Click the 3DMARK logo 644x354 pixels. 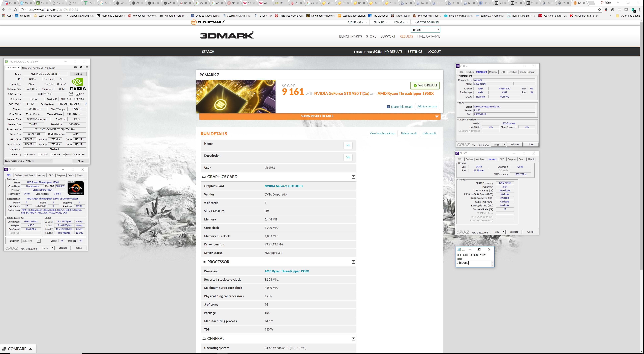(227, 35)
